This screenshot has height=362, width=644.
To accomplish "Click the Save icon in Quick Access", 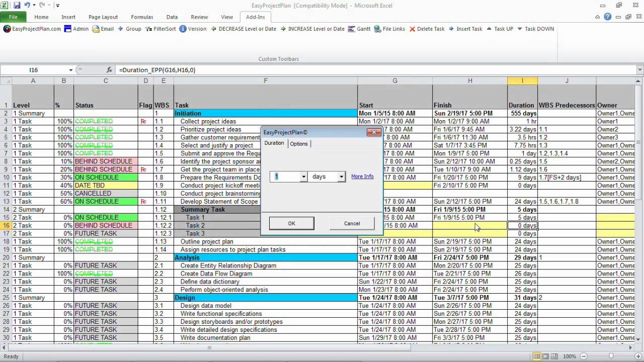I will (17, 5).
